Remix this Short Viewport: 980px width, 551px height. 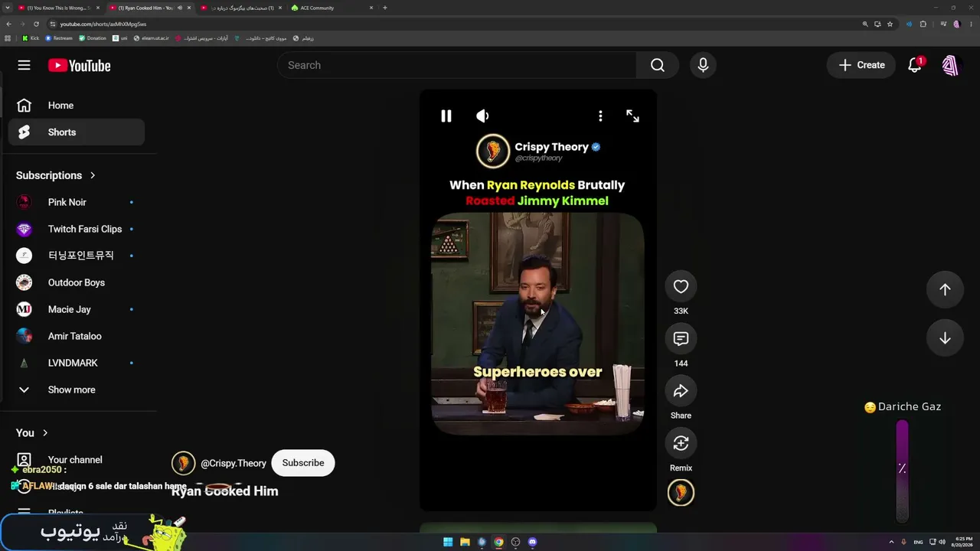click(681, 443)
